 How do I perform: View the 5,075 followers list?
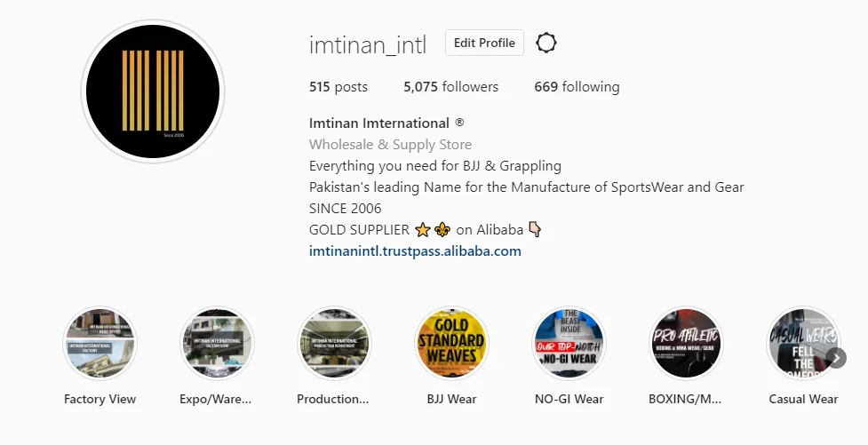pyautogui.click(x=450, y=87)
